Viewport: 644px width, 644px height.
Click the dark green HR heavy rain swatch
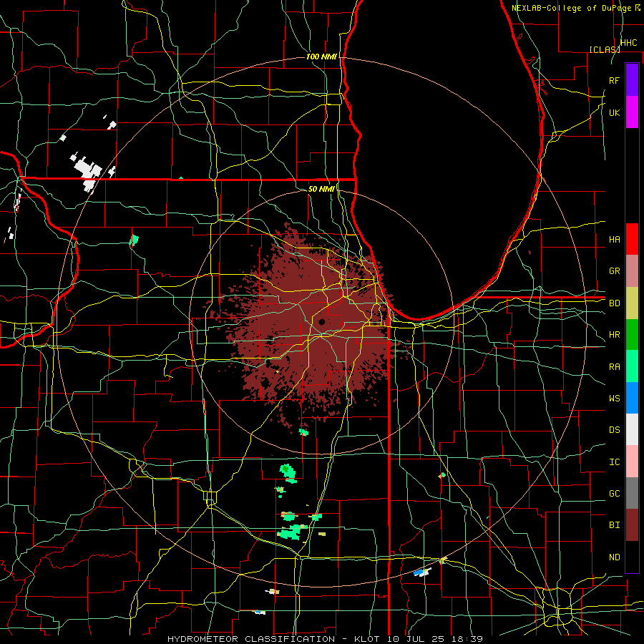pyautogui.click(x=632, y=335)
